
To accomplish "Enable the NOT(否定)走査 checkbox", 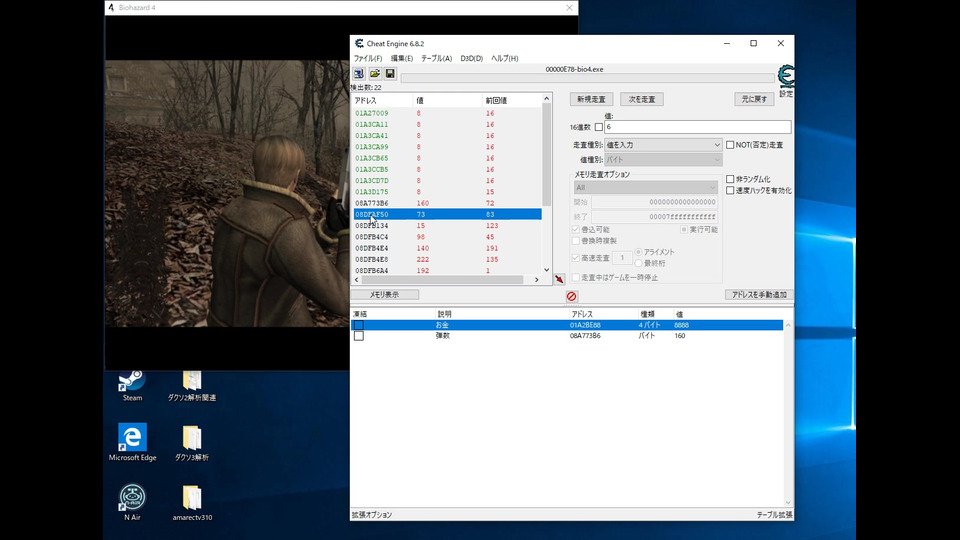I will (731, 145).
